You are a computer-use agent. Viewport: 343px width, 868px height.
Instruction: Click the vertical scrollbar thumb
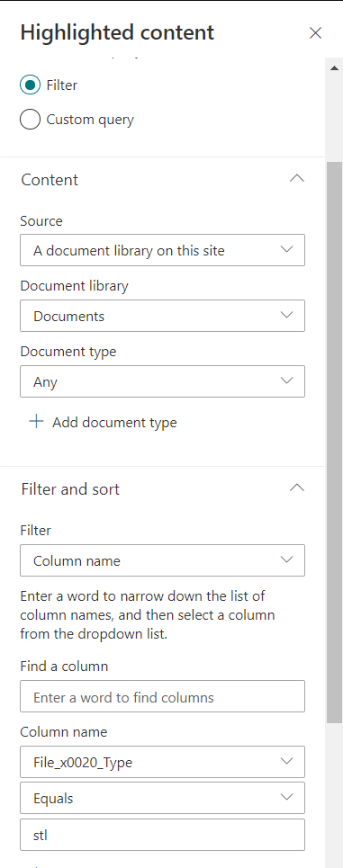tap(334, 443)
